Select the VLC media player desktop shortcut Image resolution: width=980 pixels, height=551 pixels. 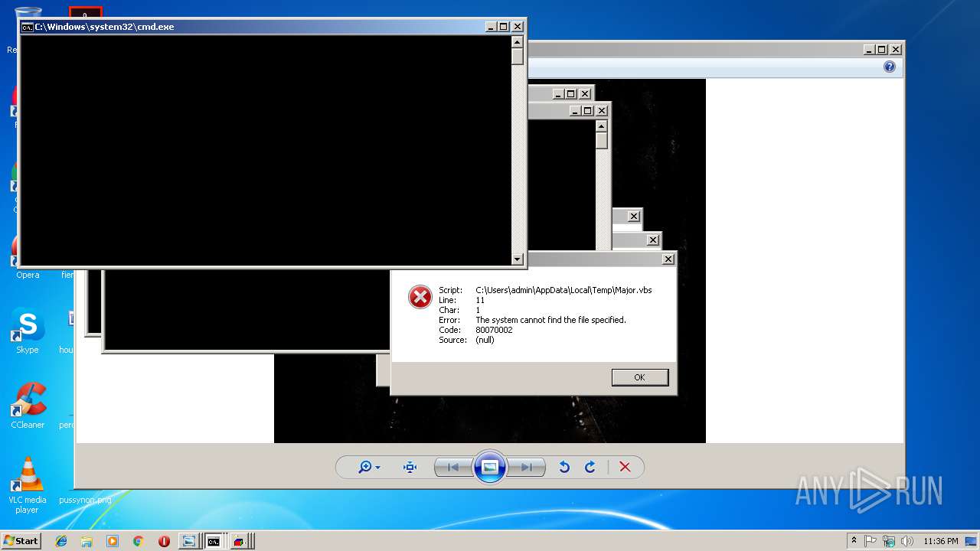tap(28, 484)
